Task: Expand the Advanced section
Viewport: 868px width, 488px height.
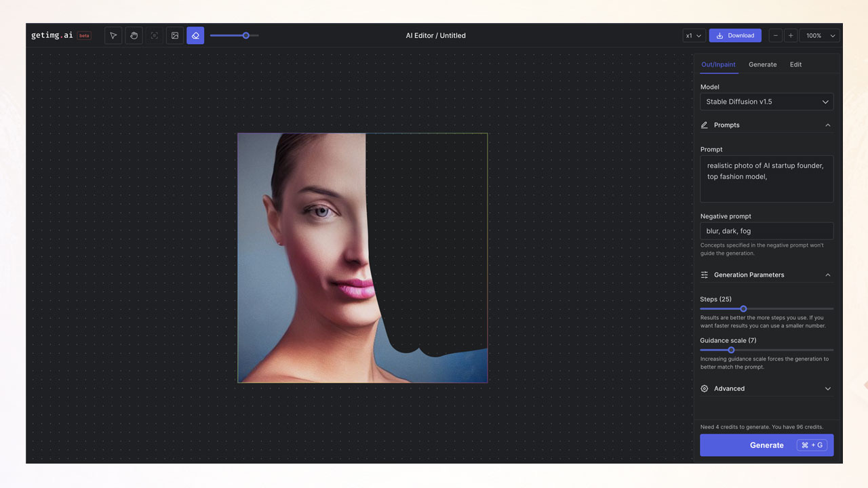Action: click(827, 388)
